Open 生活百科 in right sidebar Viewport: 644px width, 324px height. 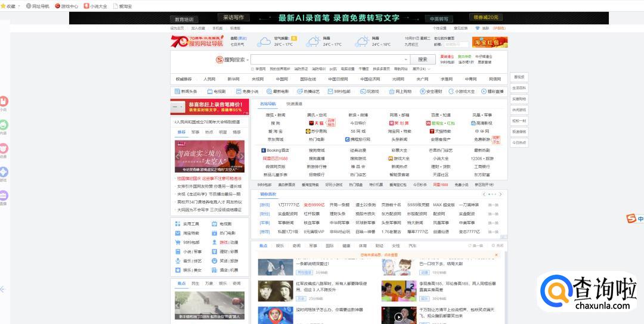click(519, 88)
